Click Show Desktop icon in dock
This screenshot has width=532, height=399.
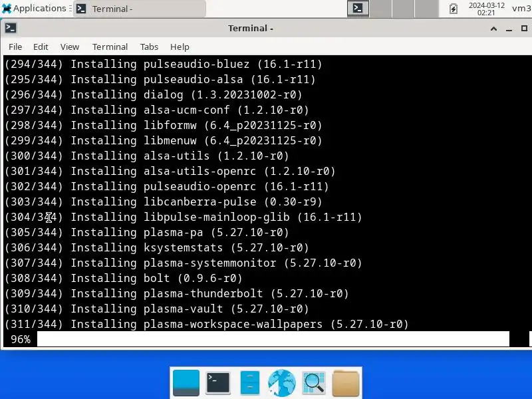[186, 383]
